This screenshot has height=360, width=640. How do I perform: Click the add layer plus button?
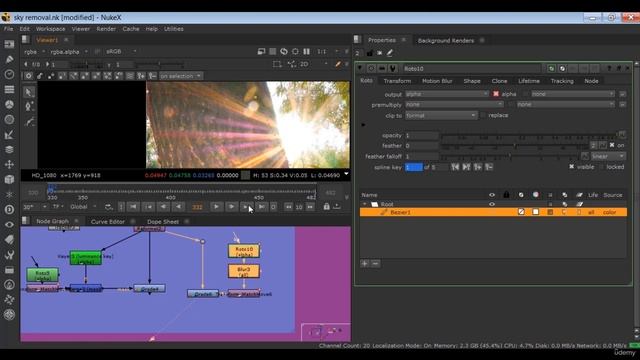pyautogui.click(x=364, y=263)
